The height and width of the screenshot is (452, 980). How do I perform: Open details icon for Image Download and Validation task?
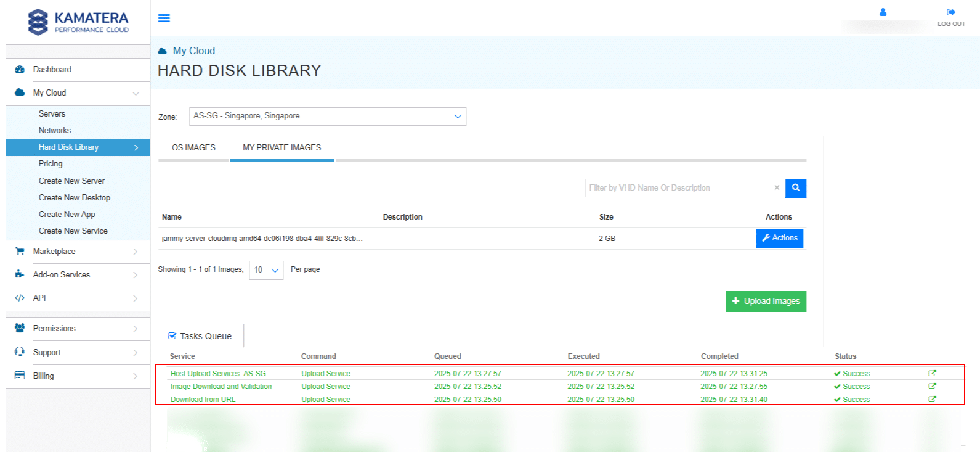(x=933, y=386)
